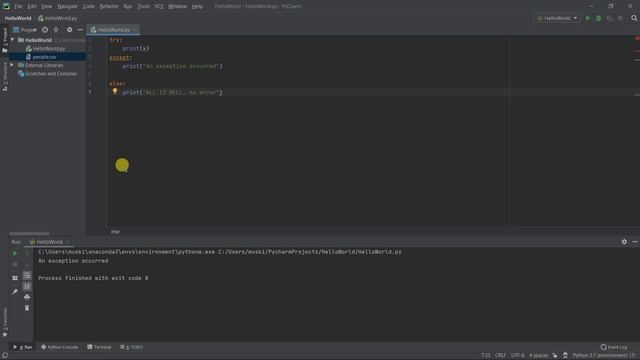Viewport: 640px width, 360px height.
Task: Click the read-only lock icon in status bar
Action: click(x=555, y=356)
